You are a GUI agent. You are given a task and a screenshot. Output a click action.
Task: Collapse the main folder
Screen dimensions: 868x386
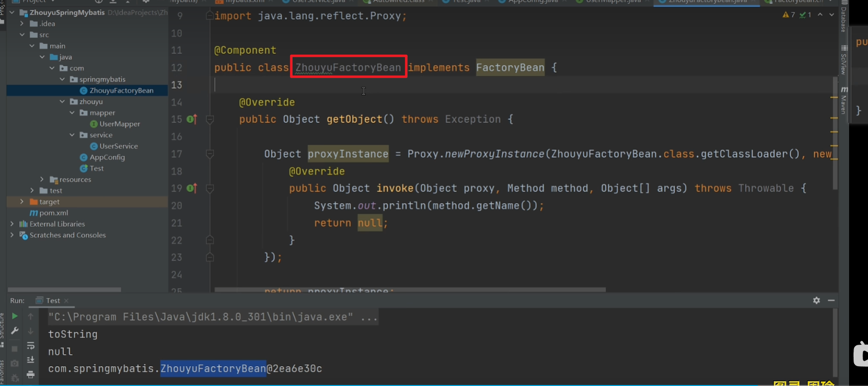[32, 46]
